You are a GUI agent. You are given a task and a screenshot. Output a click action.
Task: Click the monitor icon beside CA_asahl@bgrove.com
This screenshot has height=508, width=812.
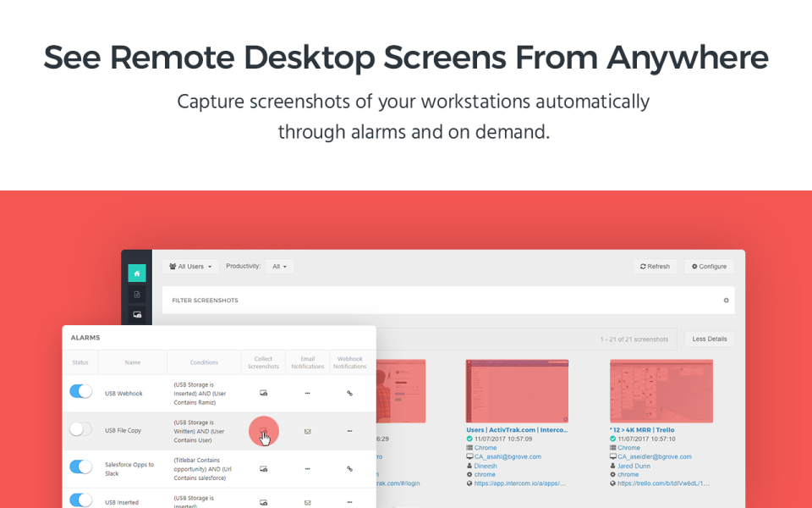tap(469, 456)
